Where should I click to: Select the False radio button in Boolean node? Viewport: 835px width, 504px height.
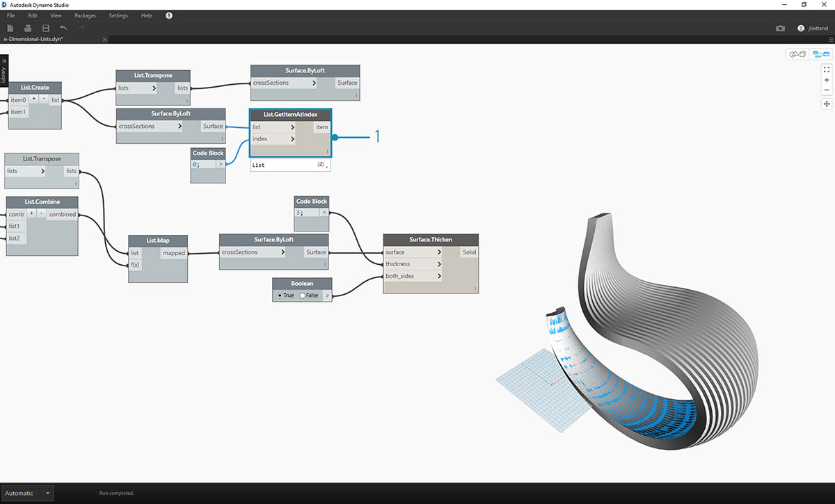[303, 295]
